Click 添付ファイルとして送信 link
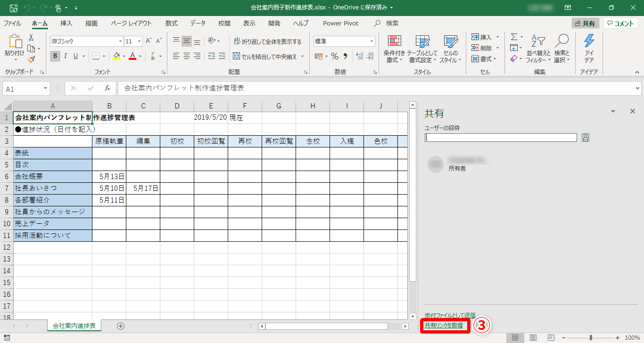This screenshot has width=644, height=343. point(450,315)
